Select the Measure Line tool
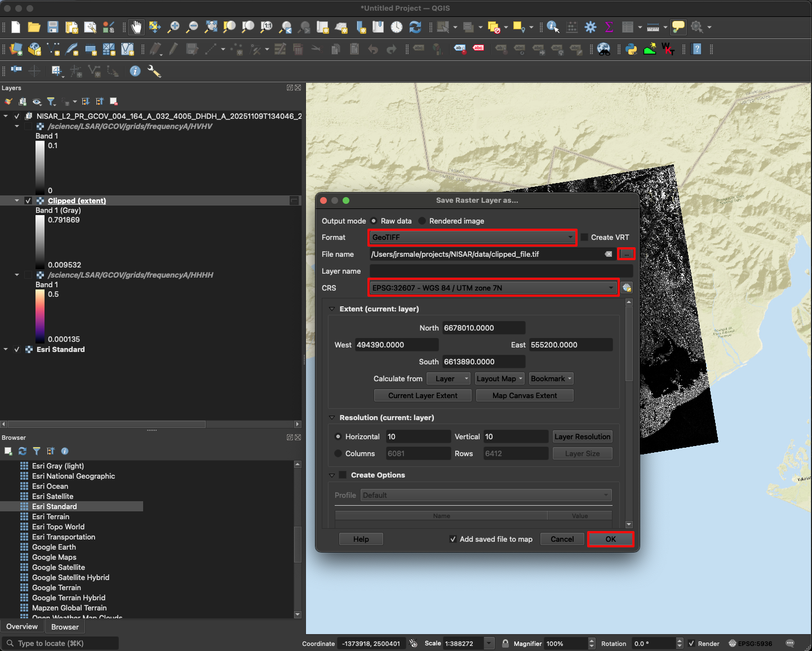The width and height of the screenshot is (812, 651). 652,26
